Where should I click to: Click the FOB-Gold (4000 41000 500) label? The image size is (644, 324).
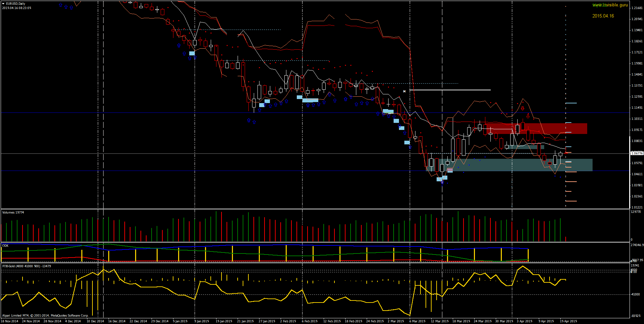click(27, 266)
